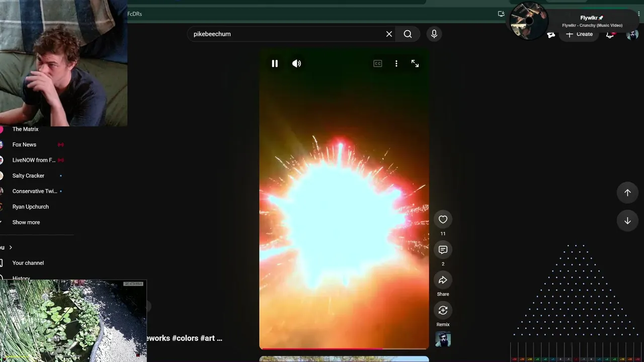Skip to the next Short

[x=627, y=221]
